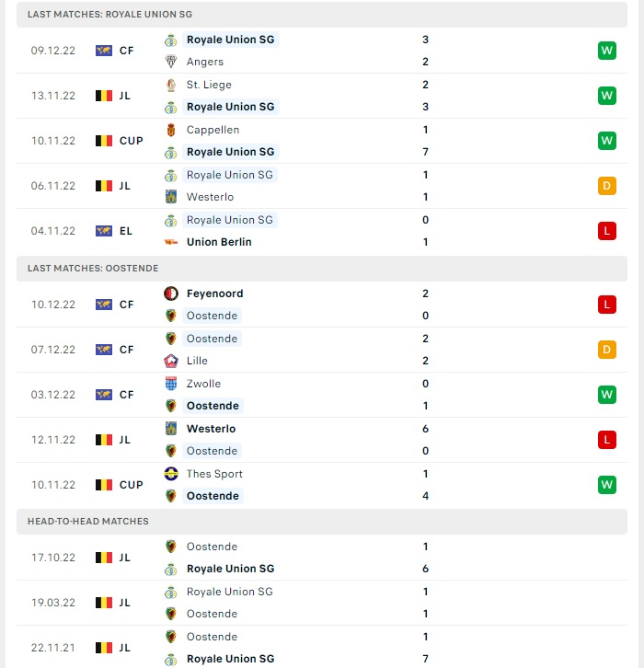Click the St. Liege team logo
Image resolution: width=644 pixels, height=668 pixels.
171,85
